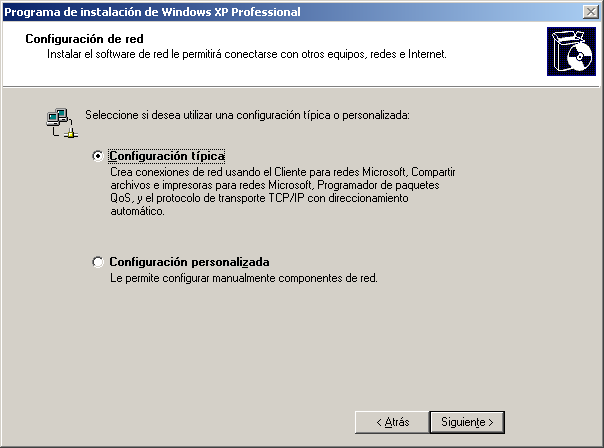604x448 pixels.
Task: Select the Configuración típica radio button
Action: pos(97,157)
